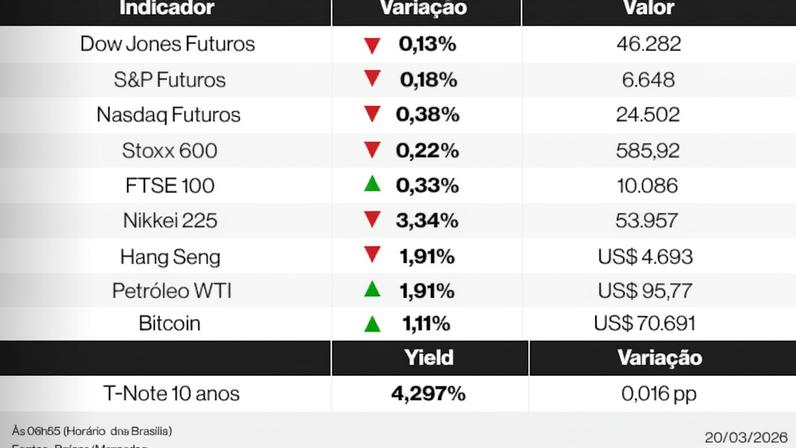Click the Dow Jones Futuros value 46.282

tap(647, 44)
